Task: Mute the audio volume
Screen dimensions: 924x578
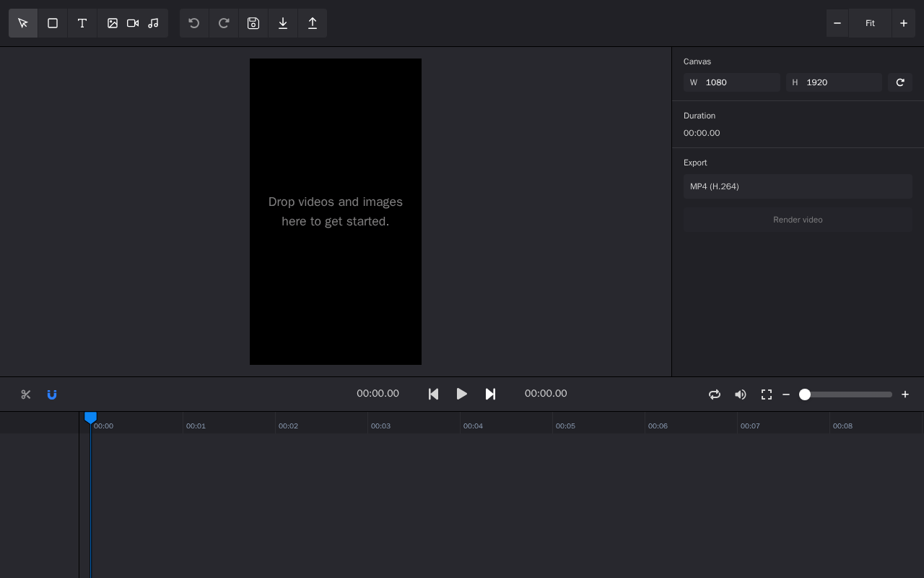Action: [741, 394]
